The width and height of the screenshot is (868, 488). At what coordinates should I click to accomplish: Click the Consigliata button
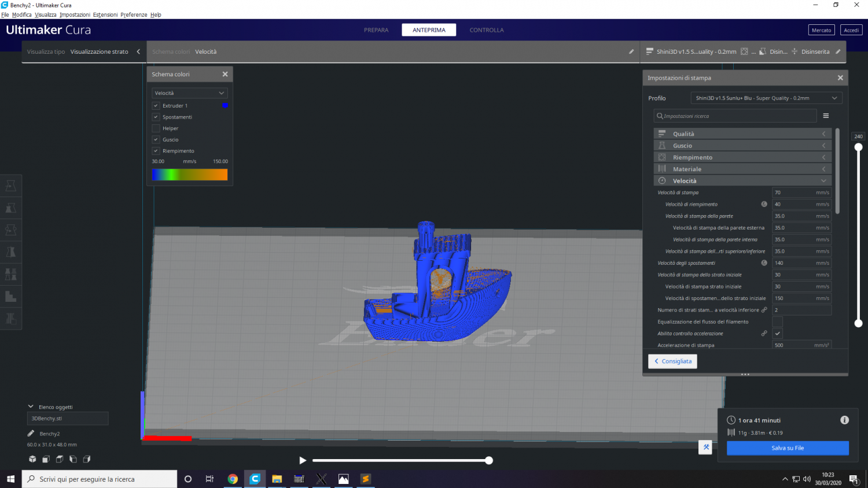tap(672, 361)
